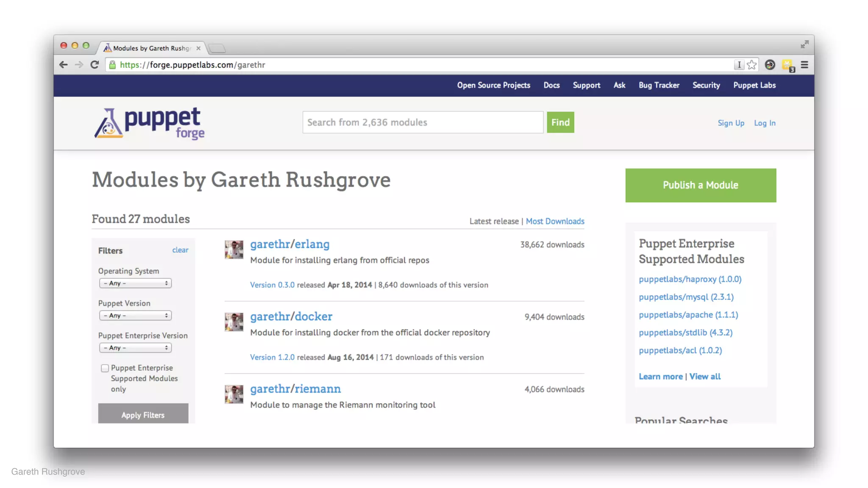Screen dimensions: 868x488
Task: Open Ask in the top navigation
Action: click(x=619, y=85)
